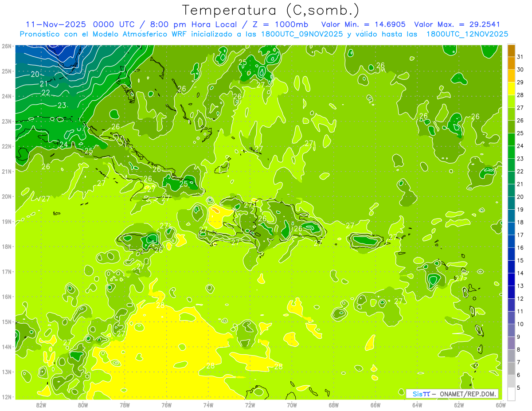Click the "Temperatura (C,somb.)" chart title
This screenshot has height=411, width=532.
click(271, 10)
